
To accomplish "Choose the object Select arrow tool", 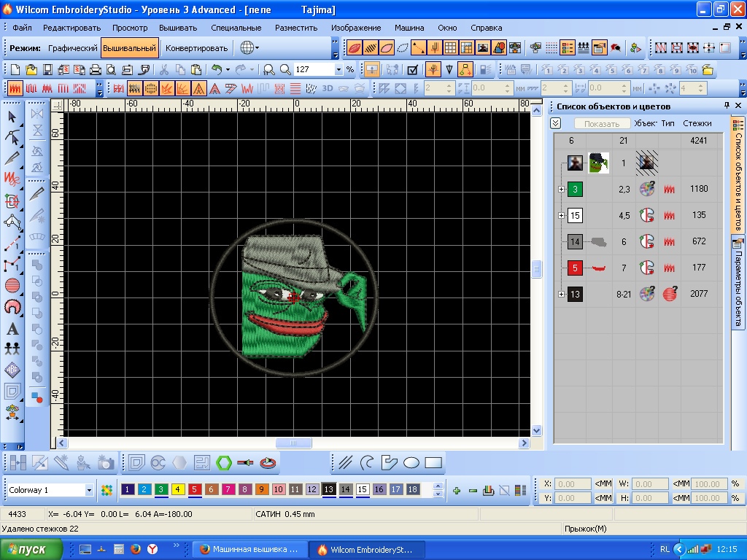I will (12, 117).
